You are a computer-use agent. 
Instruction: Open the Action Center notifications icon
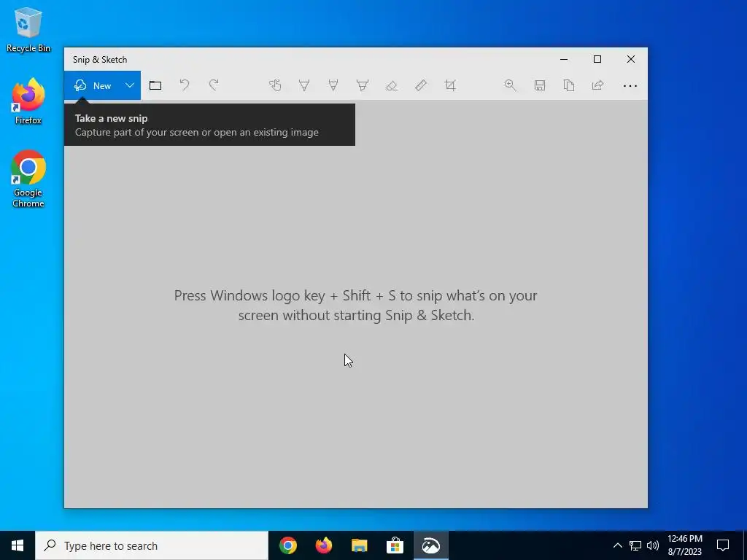tap(723, 545)
